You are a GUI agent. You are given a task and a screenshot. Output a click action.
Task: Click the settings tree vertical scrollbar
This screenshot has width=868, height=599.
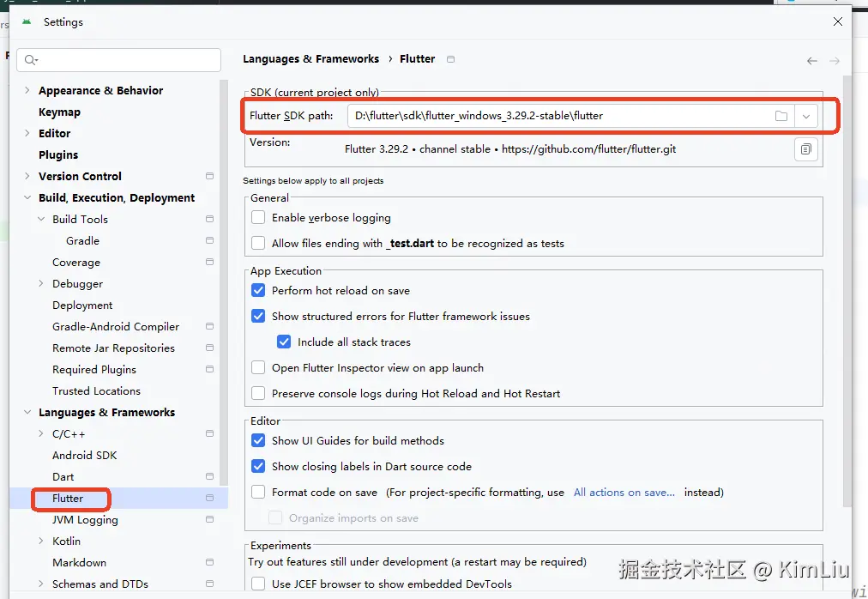(224, 282)
